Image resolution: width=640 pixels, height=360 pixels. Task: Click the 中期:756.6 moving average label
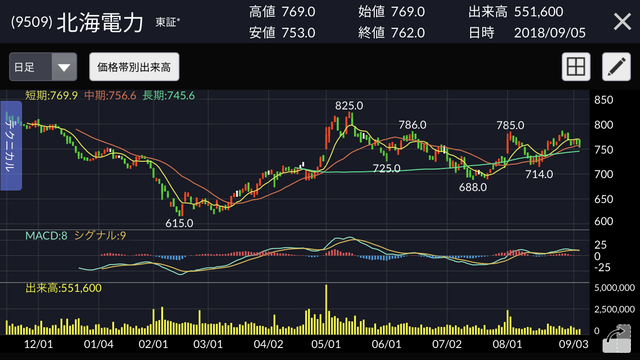tap(110, 96)
